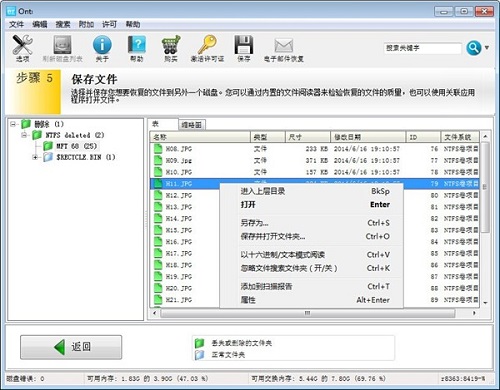Choose 添加到扫描报告 in context menu
Image resolution: width=500 pixels, height=390 pixels.
pyautogui.click(x=312, y=286)
